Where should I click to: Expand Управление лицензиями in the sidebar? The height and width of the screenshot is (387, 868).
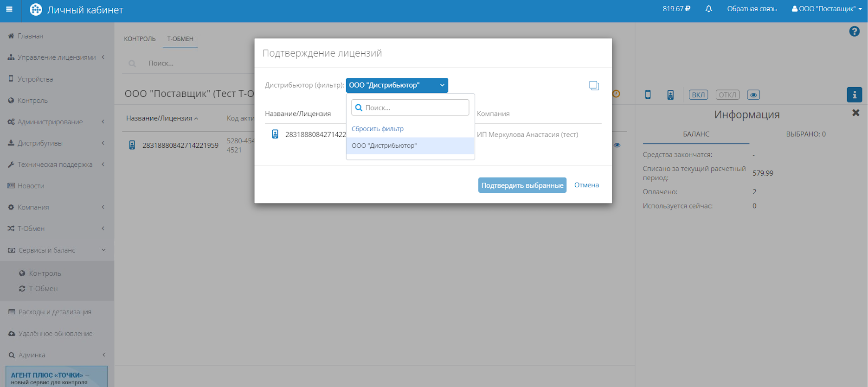click(57, 57)
